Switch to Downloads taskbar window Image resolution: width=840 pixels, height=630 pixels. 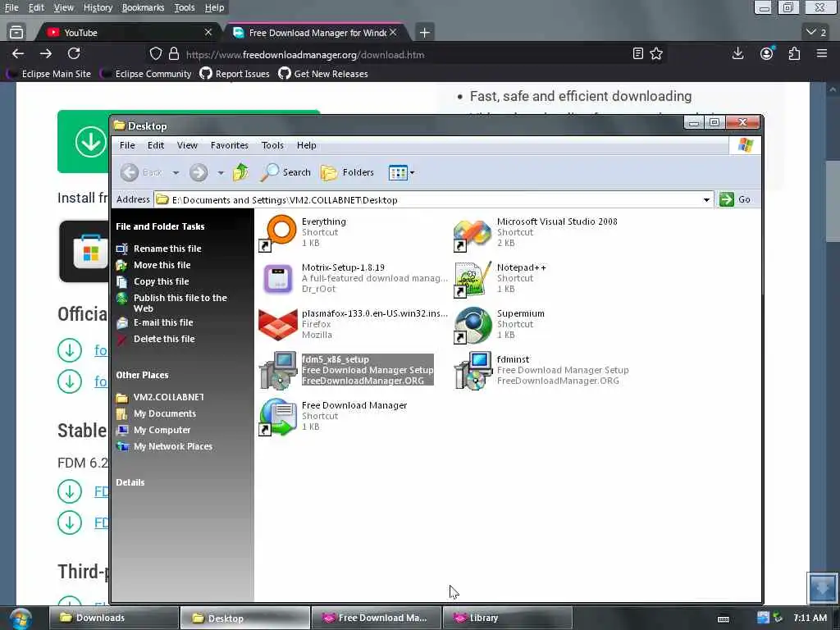click(x=114, y=618)
